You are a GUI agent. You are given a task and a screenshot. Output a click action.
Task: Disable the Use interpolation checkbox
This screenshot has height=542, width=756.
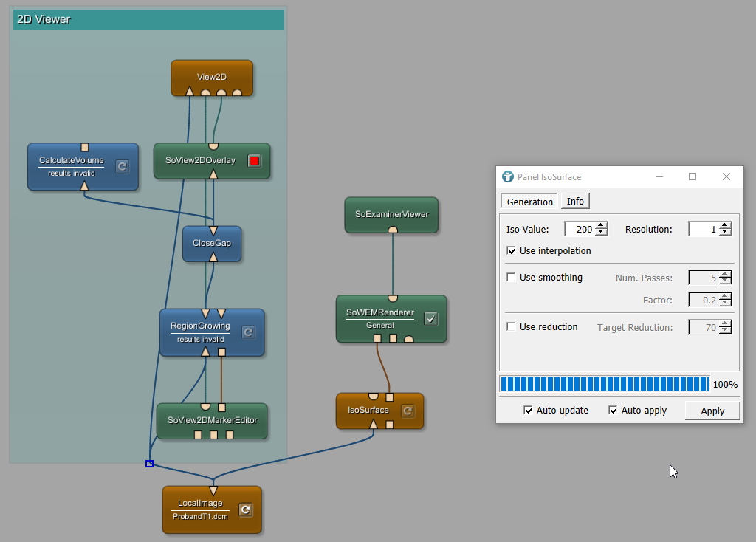click(512, 251)
